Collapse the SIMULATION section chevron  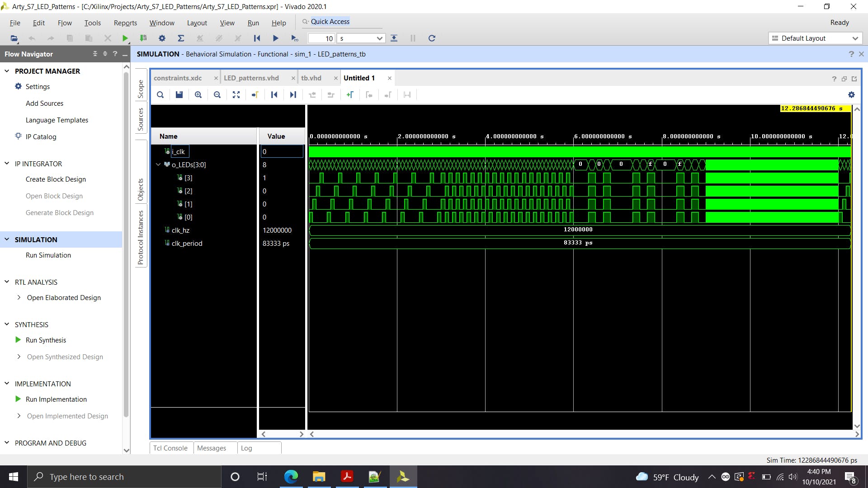coord(7,239)
